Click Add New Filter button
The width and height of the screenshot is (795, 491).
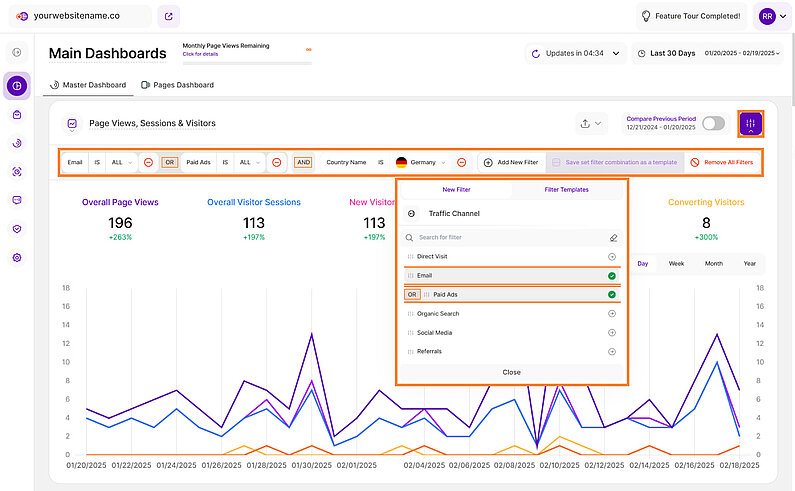(510, 162)
